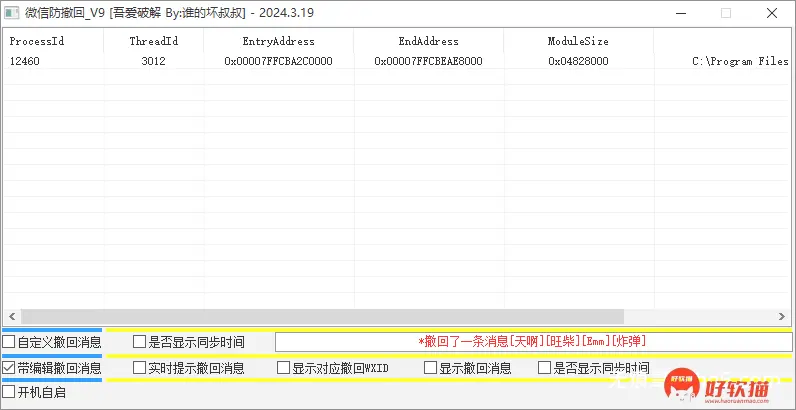Screen dimensions: 796x410
Task: Select ThreadId value 3012
Action: 153,61
